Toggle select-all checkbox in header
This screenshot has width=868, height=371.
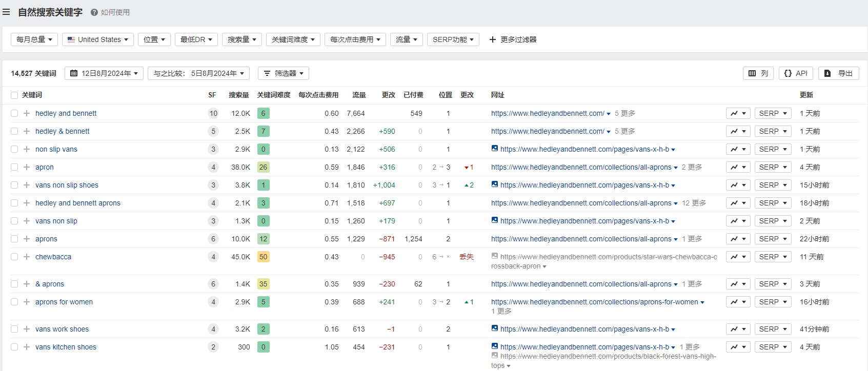click(x=14, y=95)
